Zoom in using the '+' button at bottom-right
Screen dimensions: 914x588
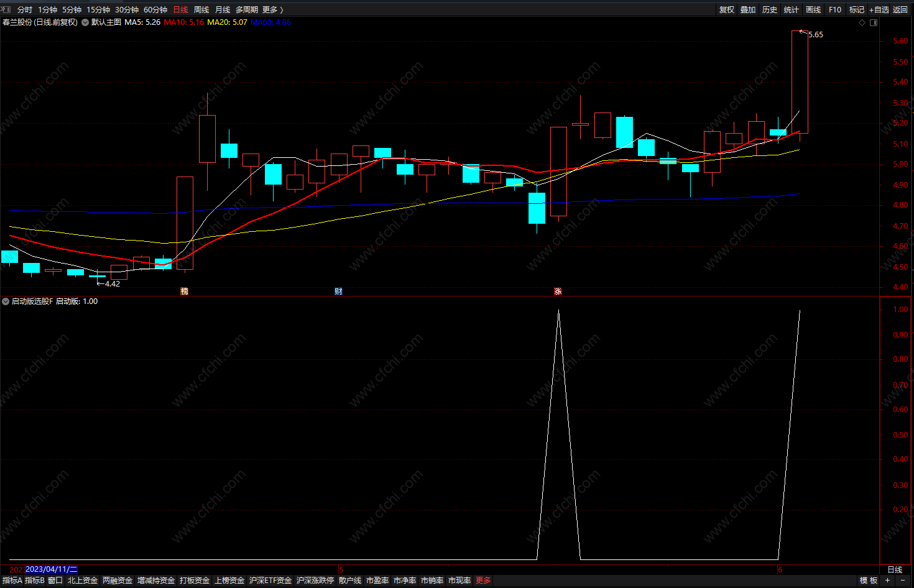pos(887,580)
